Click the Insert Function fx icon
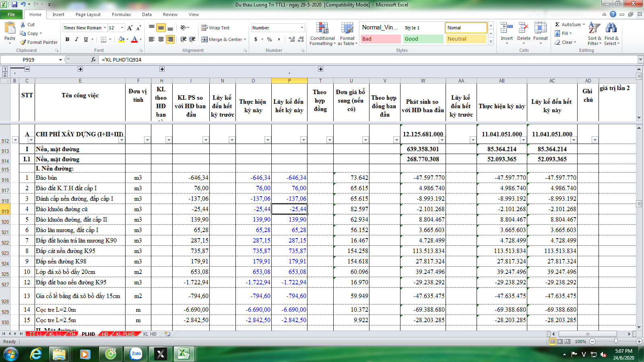 coord(93,60)
